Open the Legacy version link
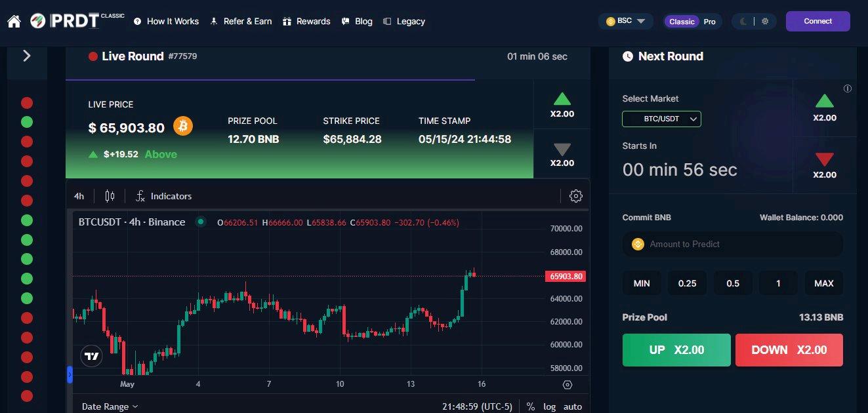This screenshot has width=868, height=413. (404, 22)
